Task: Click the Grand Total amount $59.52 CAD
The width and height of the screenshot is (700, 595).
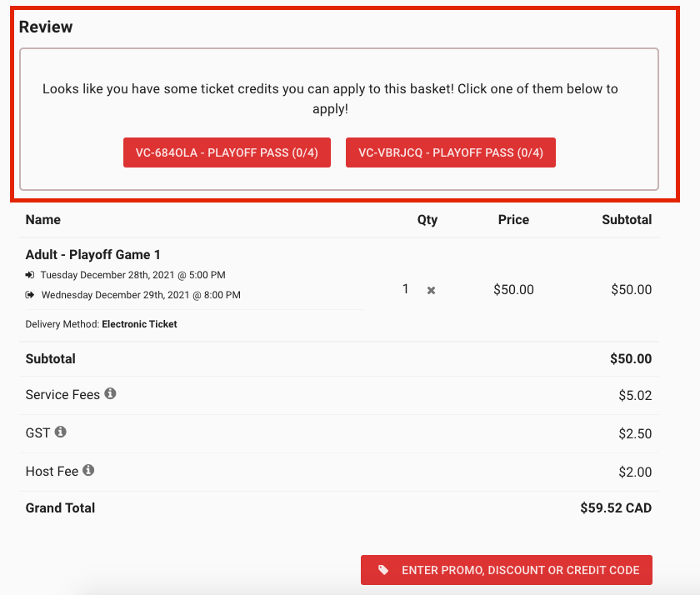Action: [x=616, y=508]
